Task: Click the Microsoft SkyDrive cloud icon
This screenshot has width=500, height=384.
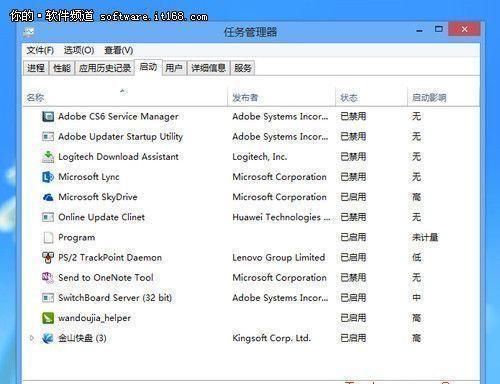Action: (48, 197)
